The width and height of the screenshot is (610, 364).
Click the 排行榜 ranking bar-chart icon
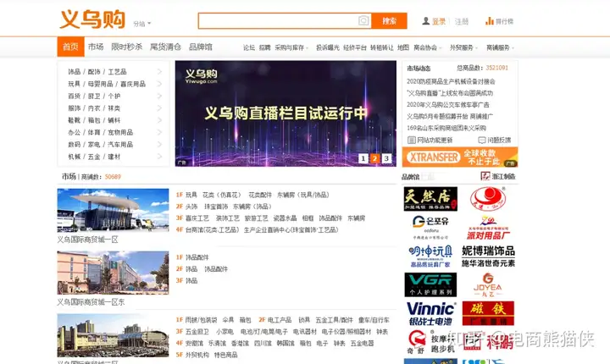pyautogui.click(x=490, y=21)
